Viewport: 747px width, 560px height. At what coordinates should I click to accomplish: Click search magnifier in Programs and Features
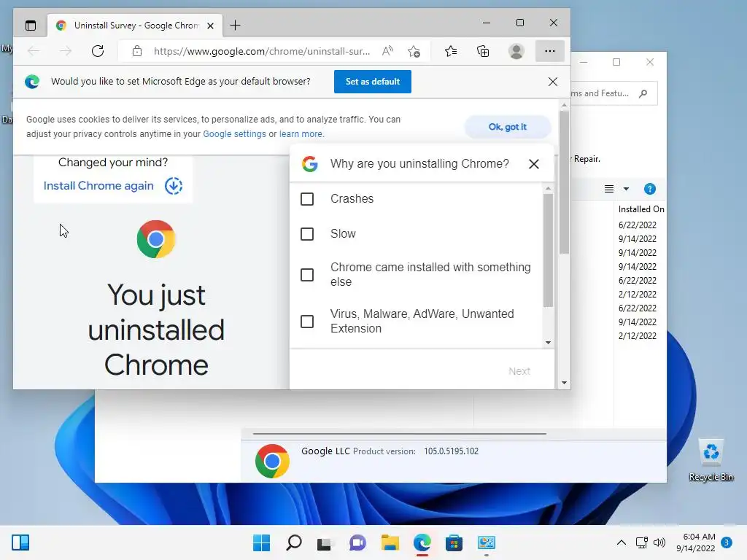coord(643,93)
